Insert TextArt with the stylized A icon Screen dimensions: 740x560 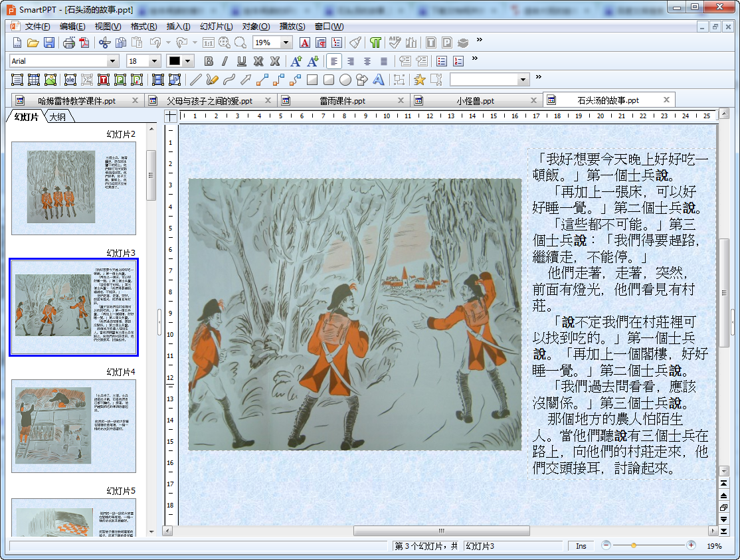(379, 80)
